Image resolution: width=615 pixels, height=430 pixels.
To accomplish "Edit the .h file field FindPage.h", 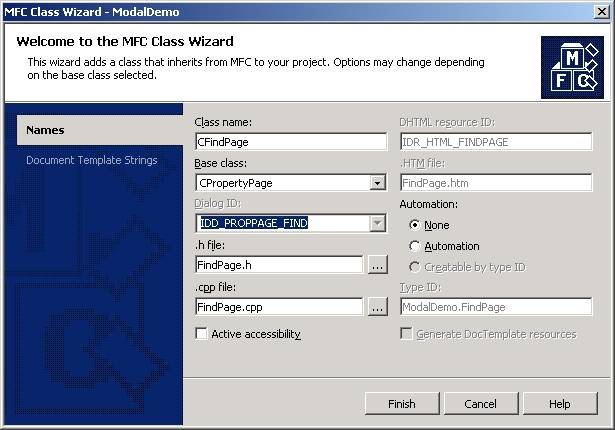I will point(279,265).
